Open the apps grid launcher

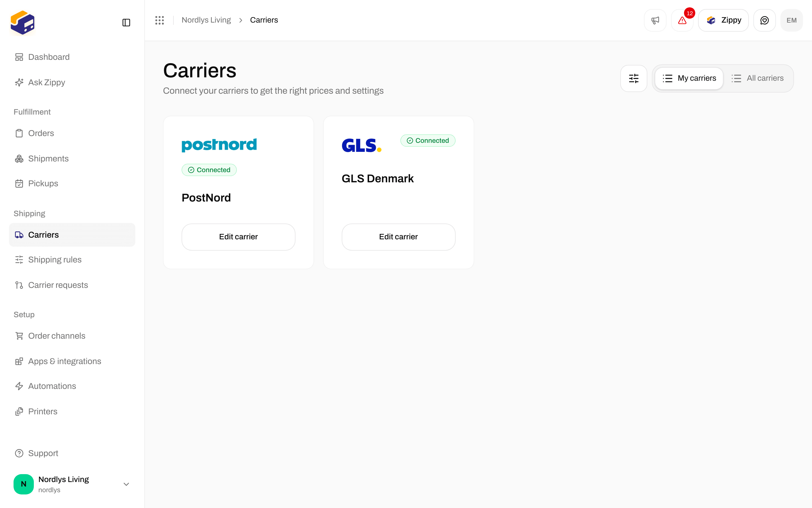click(159, 20)
